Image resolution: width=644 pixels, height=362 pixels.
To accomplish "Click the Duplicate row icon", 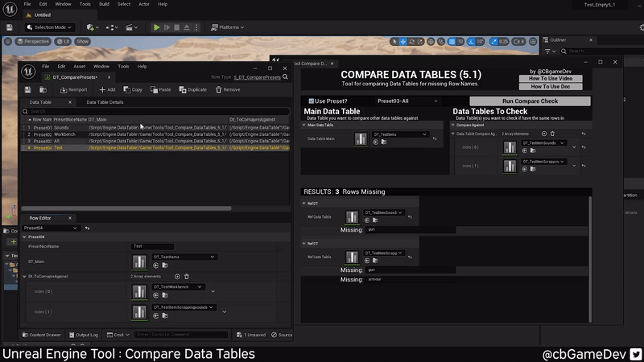I will [x=181, y=89].
